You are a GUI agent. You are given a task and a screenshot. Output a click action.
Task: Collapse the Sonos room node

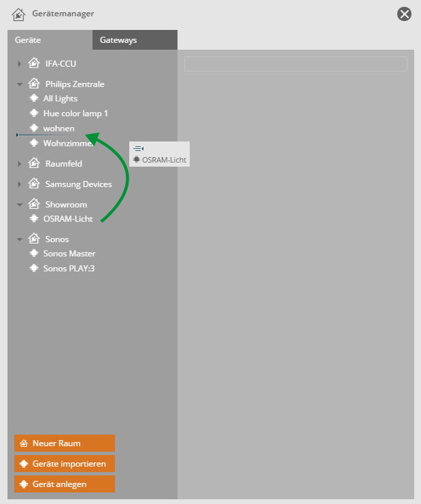[x=20, y=239]
